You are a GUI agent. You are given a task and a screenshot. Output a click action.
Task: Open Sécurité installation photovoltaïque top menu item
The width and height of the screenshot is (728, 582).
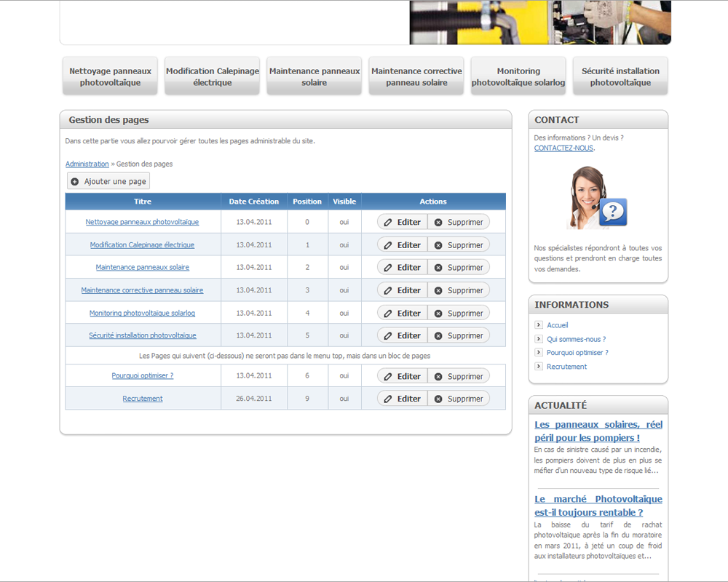tap(620, 76)
